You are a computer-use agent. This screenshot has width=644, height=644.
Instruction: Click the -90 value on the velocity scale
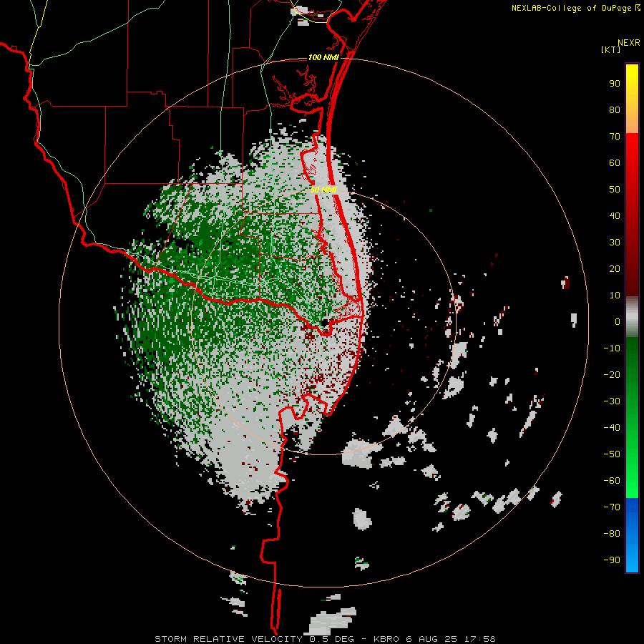[x=612, y=560]
